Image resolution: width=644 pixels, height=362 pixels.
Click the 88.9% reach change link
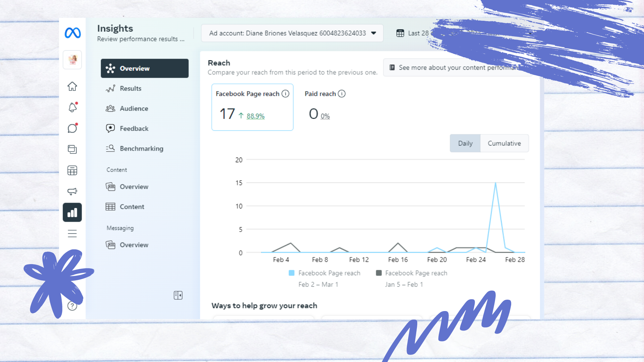(255, 116)
